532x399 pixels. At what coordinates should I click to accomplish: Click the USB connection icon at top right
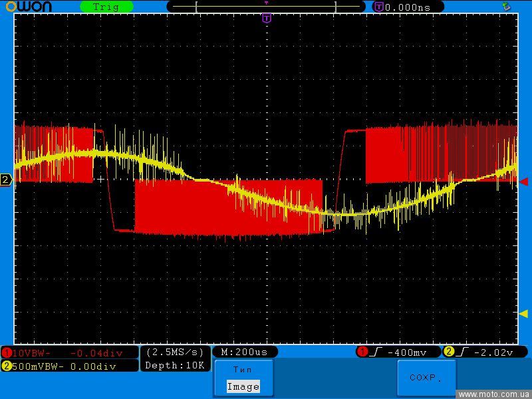click(507, 6)
